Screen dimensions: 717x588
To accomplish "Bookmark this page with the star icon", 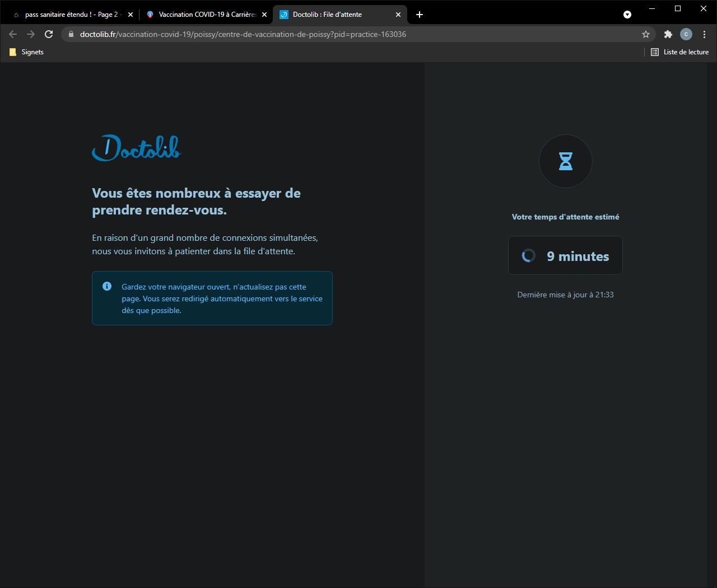I will [x=646, y=34].
